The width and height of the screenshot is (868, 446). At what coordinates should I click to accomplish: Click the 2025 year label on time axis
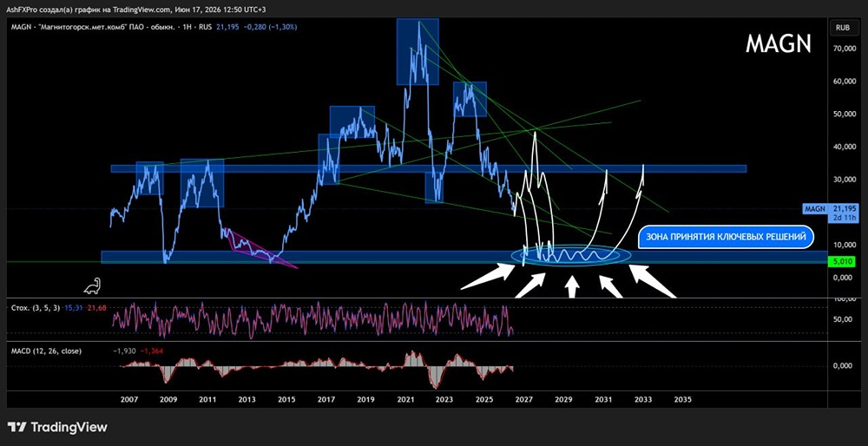click(x=484, y=399)
